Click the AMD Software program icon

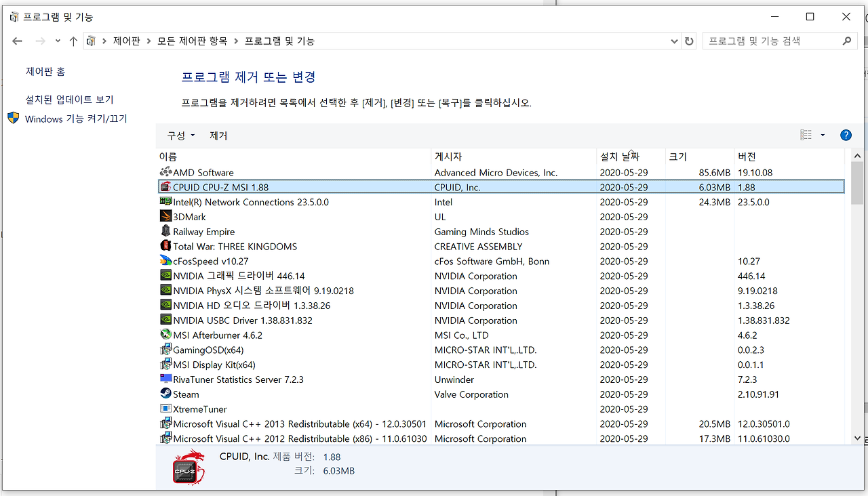click(x=165, y=172)
